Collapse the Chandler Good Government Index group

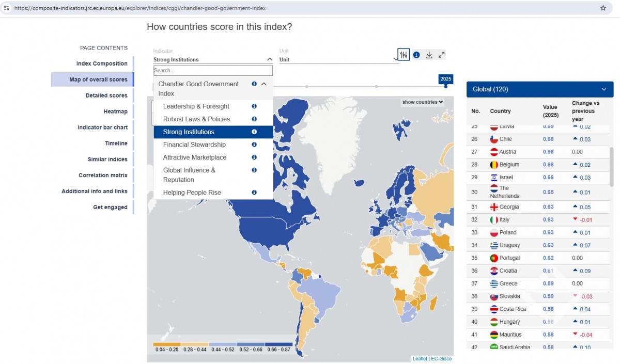pos(264,84)
